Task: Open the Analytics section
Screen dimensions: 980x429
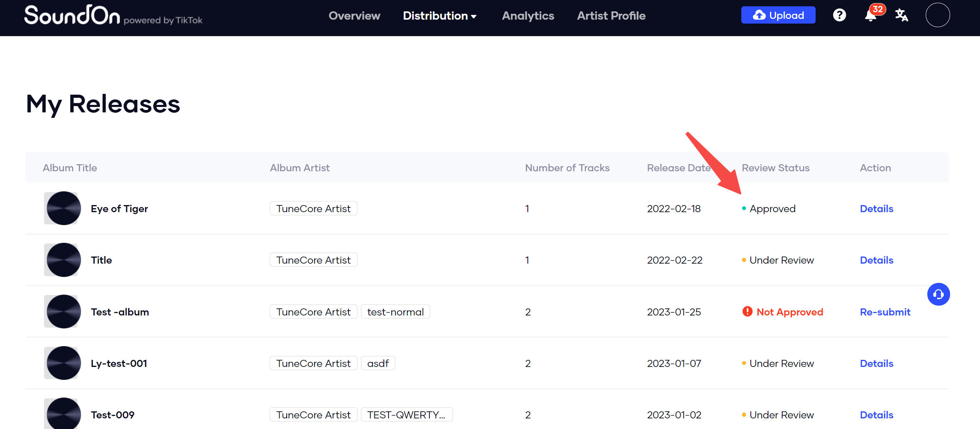Action: 528,16
